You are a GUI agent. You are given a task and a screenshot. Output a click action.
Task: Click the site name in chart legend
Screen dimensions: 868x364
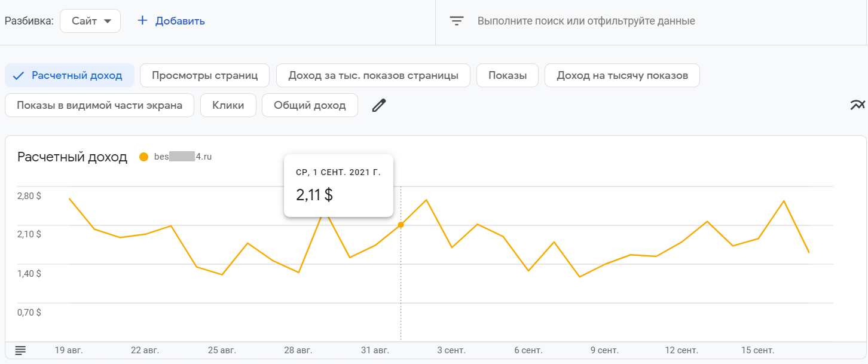tap(183, 157)
